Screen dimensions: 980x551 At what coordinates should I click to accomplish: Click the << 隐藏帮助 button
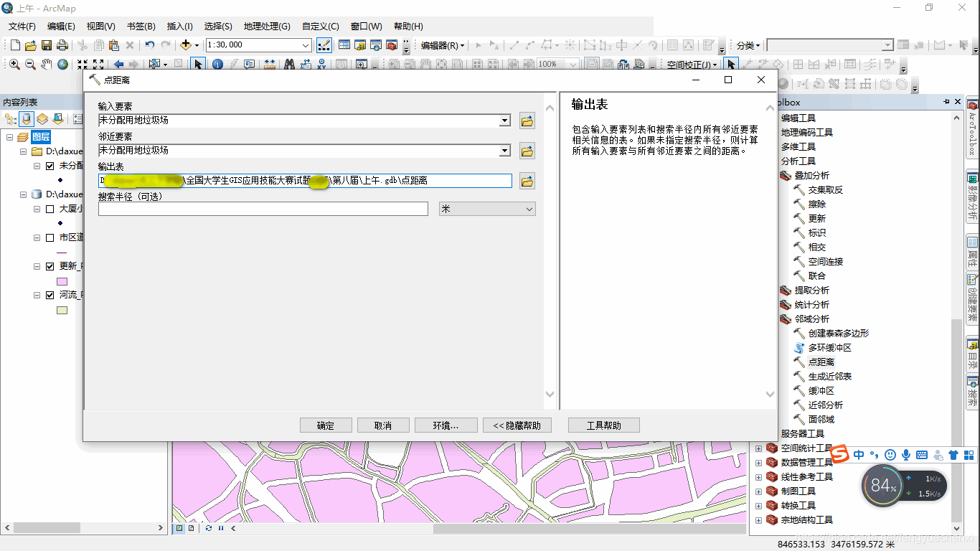click(x=517, y=425)
